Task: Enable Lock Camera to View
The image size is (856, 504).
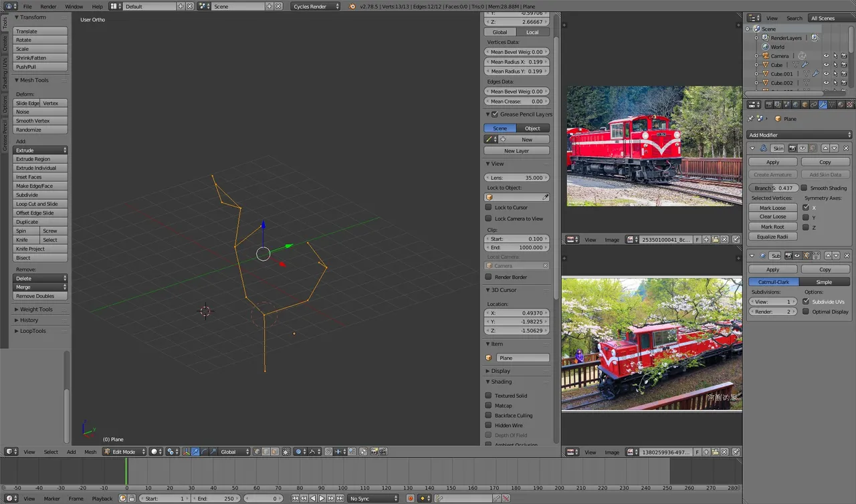Action: [x=488, y=219]
